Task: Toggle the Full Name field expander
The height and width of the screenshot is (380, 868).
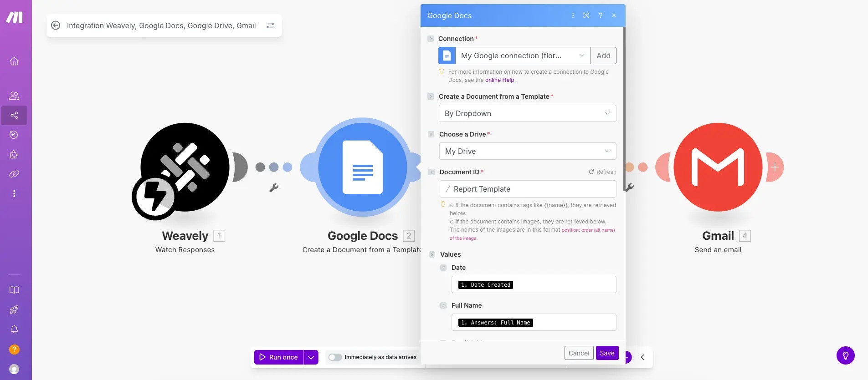Action: pos(443,305)
